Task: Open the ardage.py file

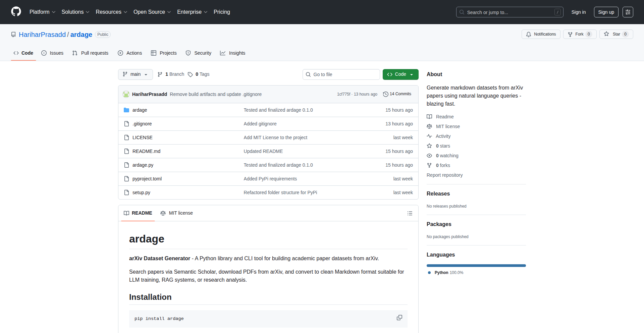Action: click(x=143, y=165)
